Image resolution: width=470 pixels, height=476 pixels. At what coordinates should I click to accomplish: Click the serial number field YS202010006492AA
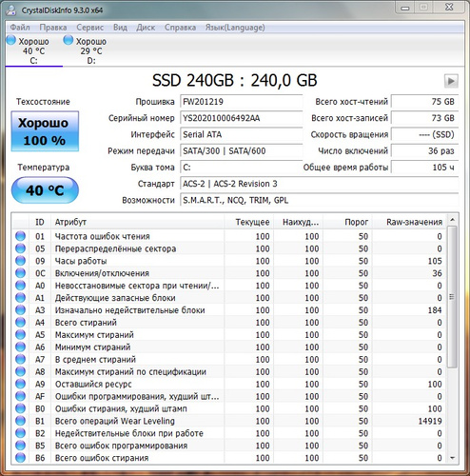coord(242,118)
